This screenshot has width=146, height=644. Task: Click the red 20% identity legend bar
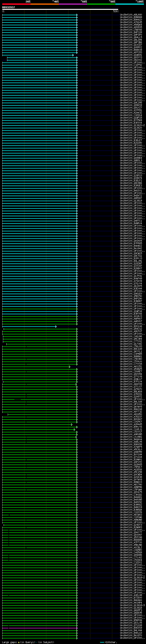click(16, 4)
